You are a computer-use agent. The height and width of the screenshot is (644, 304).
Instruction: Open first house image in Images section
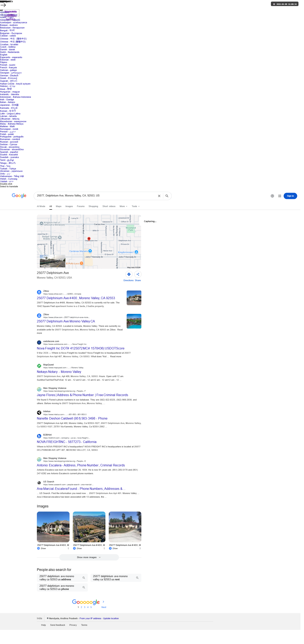pos(53,527)
